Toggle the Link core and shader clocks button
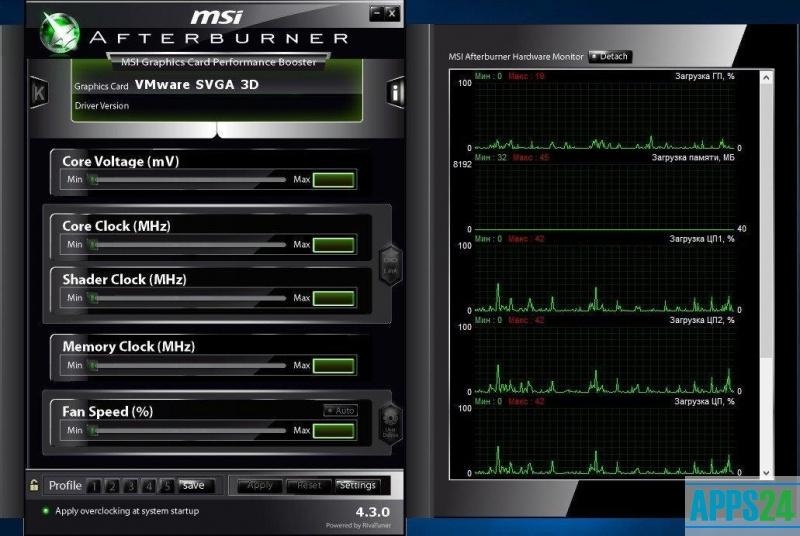This screenshot has height=536, width=800. [390, 264]
